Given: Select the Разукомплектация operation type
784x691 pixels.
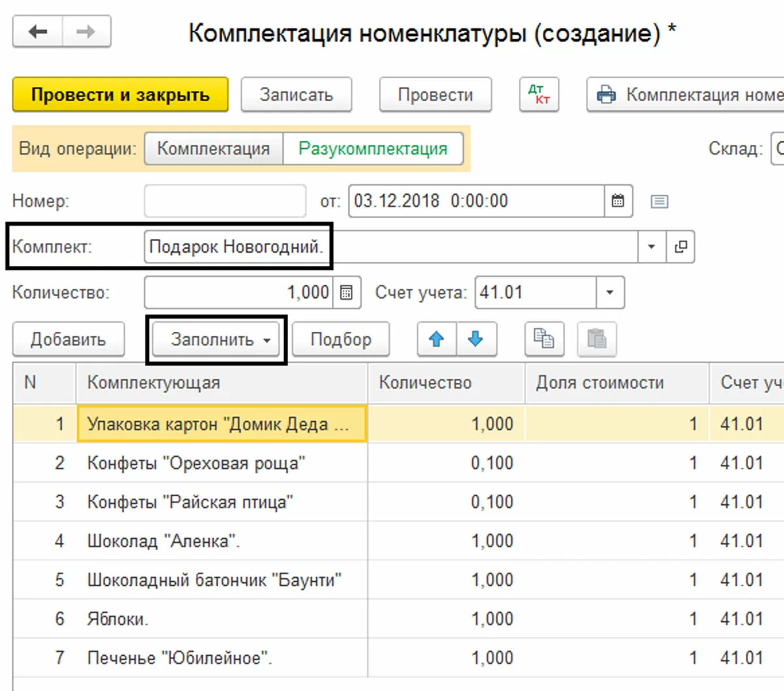Looking at the screenshot, I should (x=373, y=148).
